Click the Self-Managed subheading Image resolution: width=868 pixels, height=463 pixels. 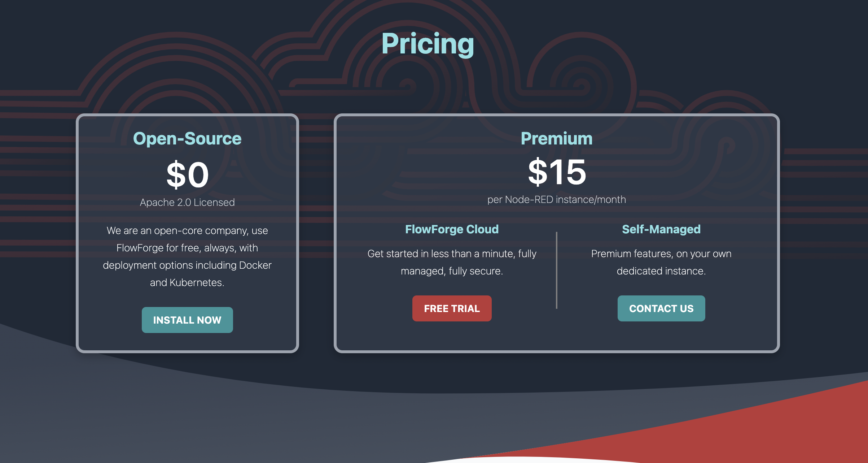[661, 229]
